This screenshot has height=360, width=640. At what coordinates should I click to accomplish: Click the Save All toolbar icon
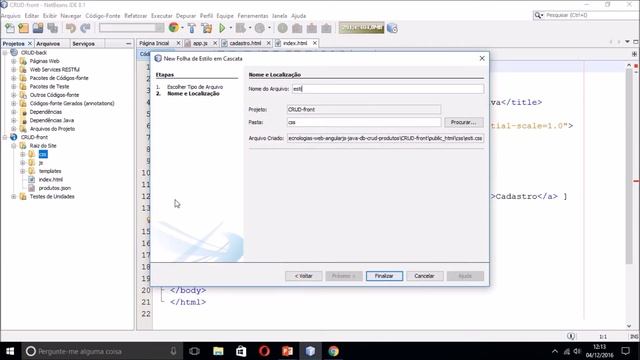click(52, 28)
